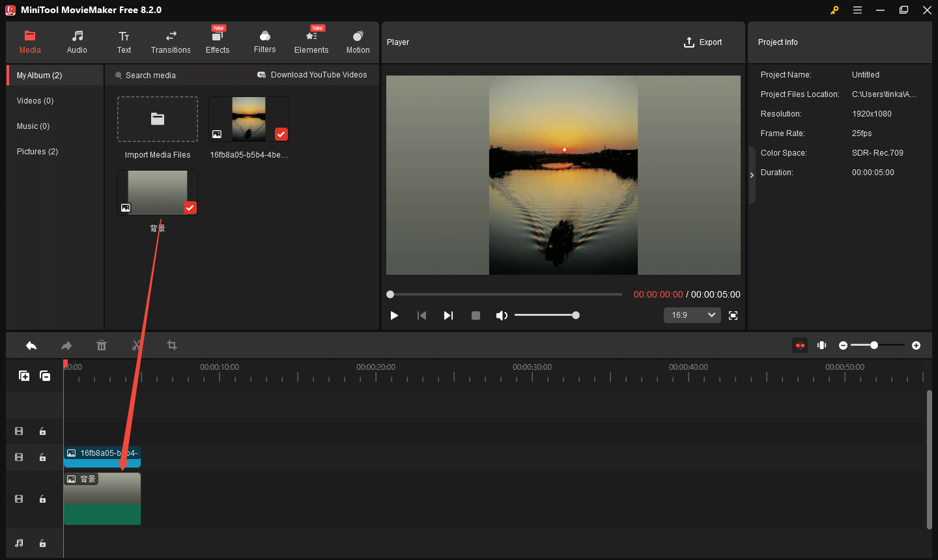
Task: Play the preview
Action: [x=394, y=315]
